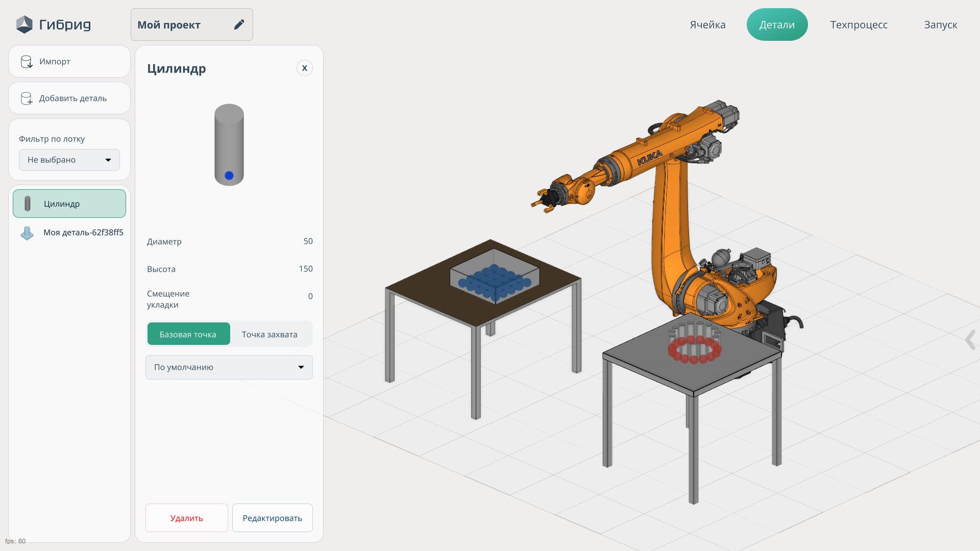Viewport: 980px width, 551px height.
Task: Click the blue base point on cylinder preview
Action: (229, 176)
